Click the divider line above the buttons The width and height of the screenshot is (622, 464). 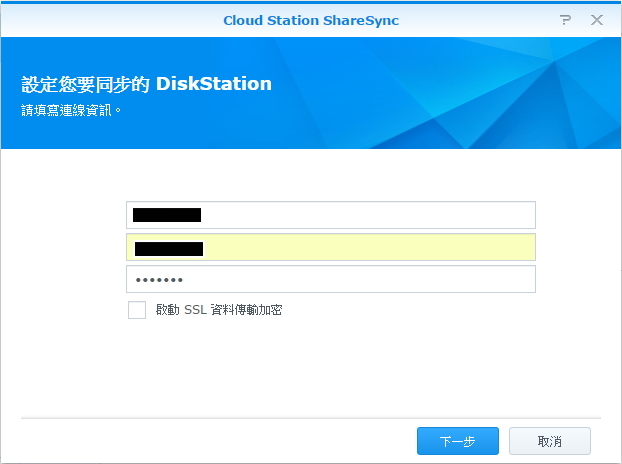point(310,418)
